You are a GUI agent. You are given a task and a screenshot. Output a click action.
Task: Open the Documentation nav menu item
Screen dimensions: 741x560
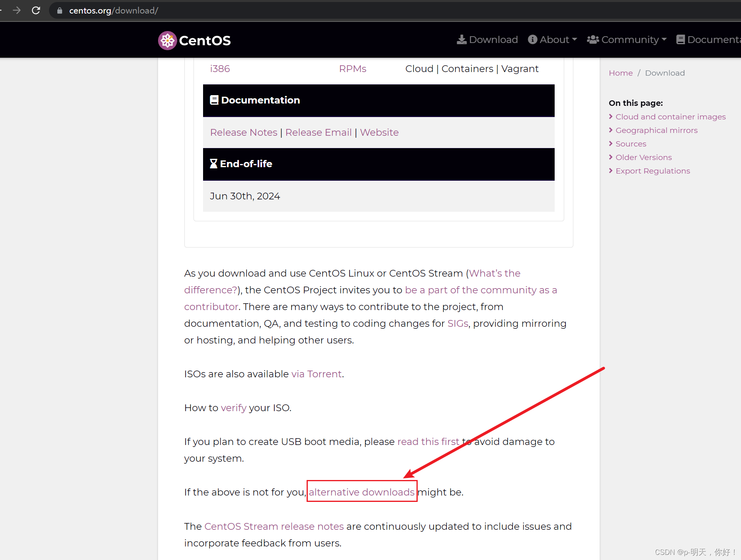pyautogui.click(x=708, y=40)
